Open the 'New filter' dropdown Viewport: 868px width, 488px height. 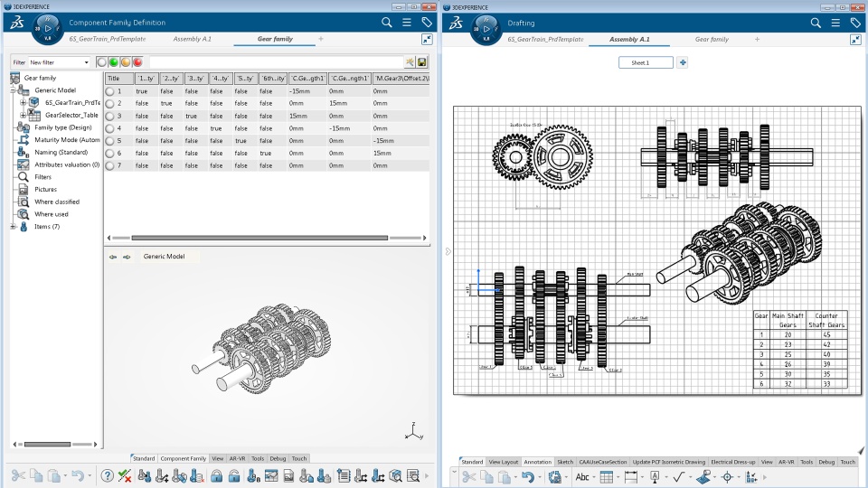click(x=87, y=62)
